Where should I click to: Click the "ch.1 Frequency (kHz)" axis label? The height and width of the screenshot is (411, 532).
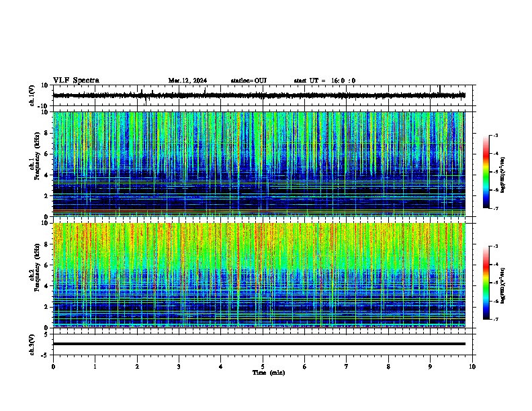[x=34, y=156]
